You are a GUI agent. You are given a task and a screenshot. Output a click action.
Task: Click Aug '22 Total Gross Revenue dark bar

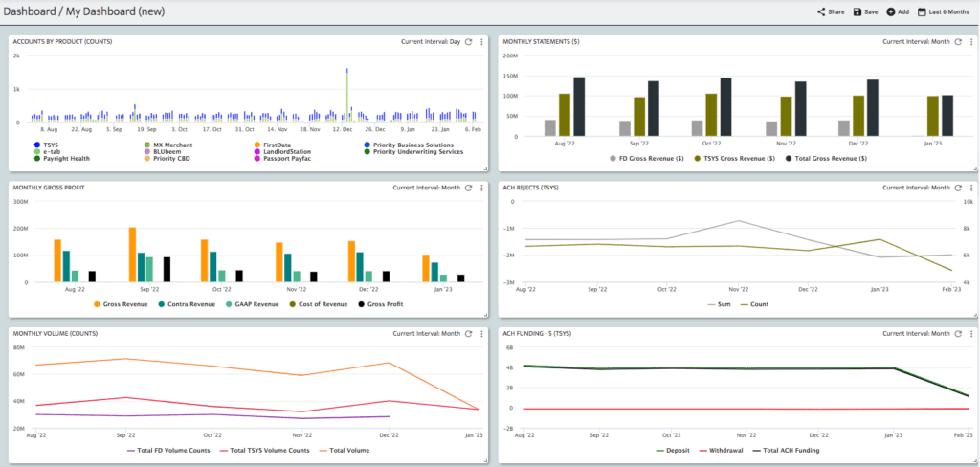coord(579,106)
